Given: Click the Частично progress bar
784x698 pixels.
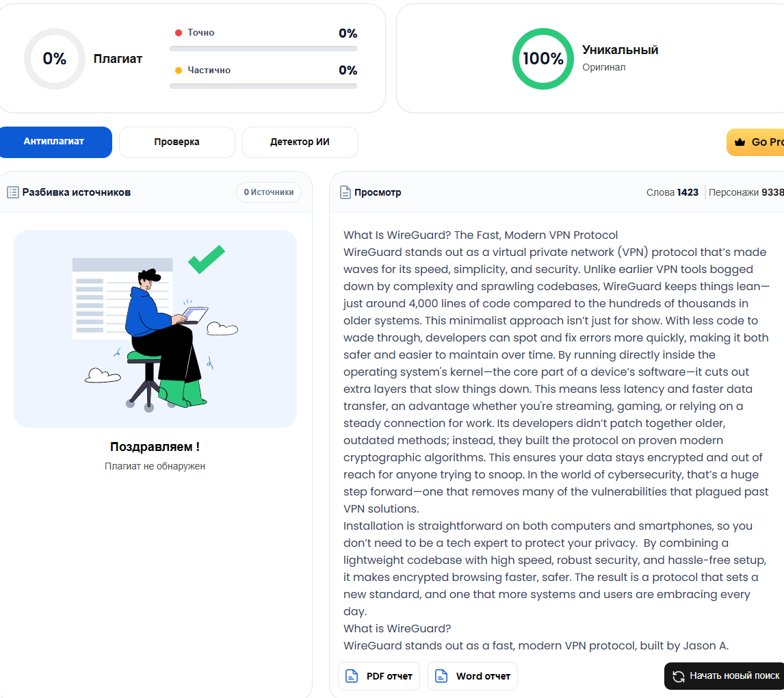Looking at the screenshot, I should (263, 86).
